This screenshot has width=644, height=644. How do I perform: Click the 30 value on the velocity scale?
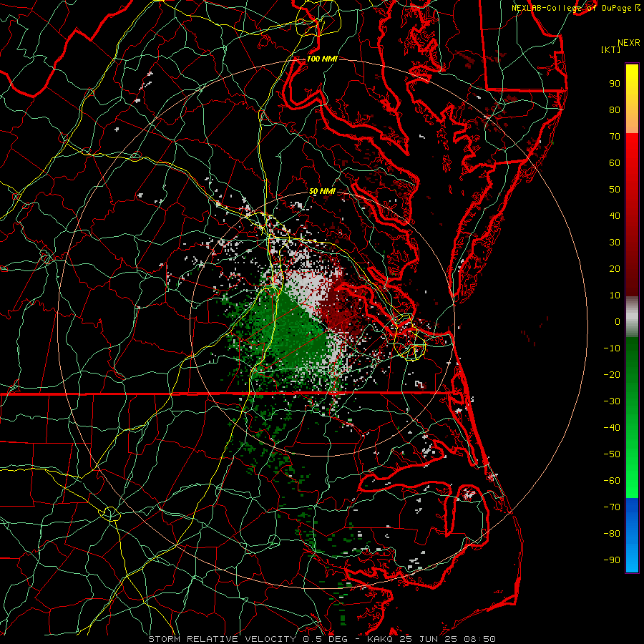tap(615, 243)
